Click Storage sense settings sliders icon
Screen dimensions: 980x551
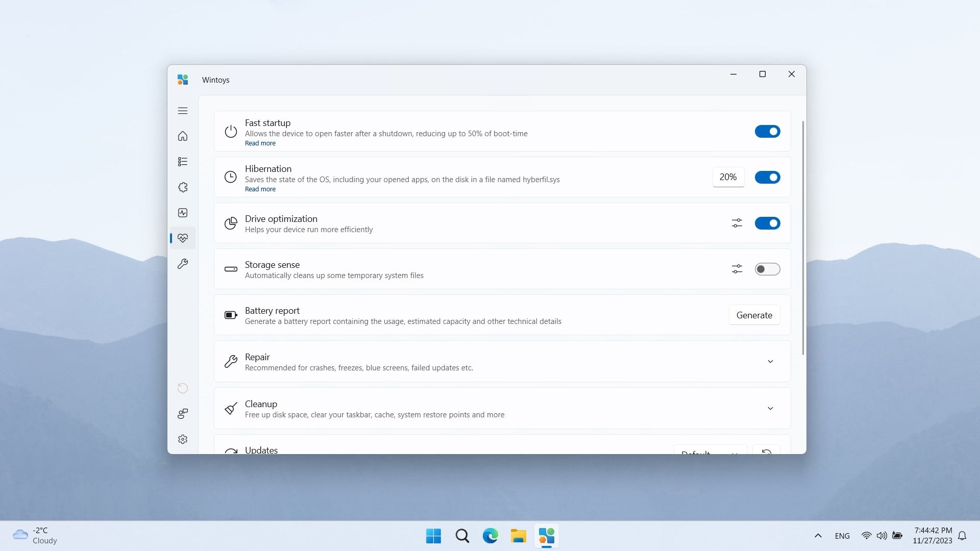[x=737, y=269]
